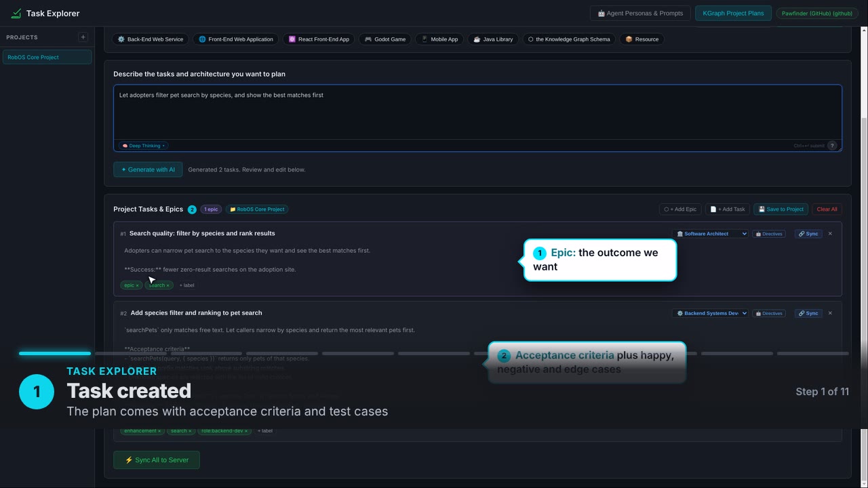Pick the Resource template chip
Screen dimensions: 868x488
click(642, 39)
